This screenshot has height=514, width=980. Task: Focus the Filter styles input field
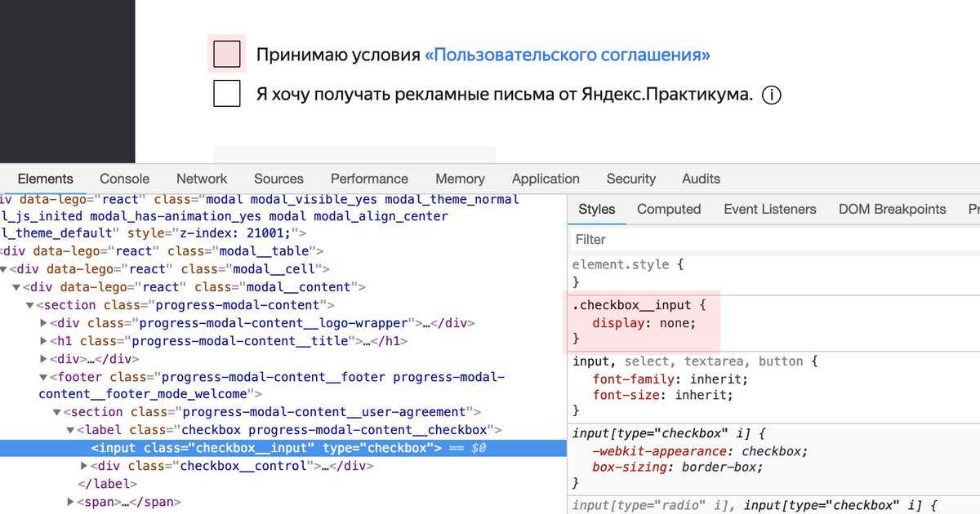[x=773, y=239]
